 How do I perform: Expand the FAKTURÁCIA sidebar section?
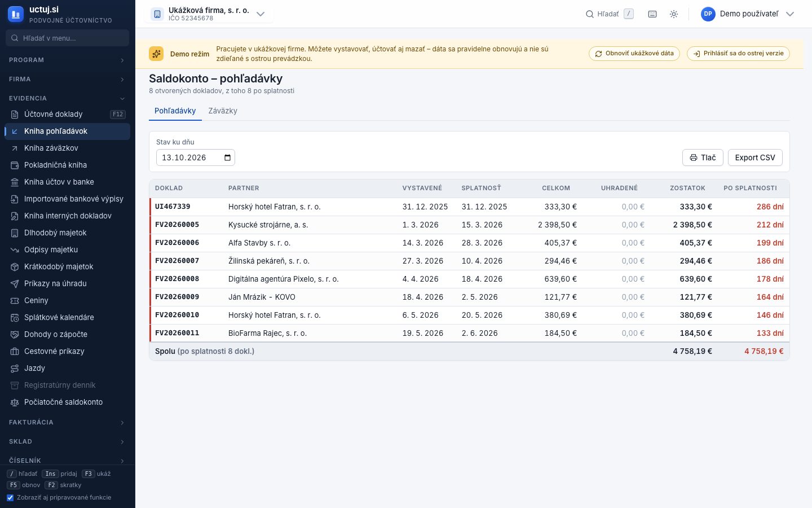pyautogui.click(x=67, y=422)
